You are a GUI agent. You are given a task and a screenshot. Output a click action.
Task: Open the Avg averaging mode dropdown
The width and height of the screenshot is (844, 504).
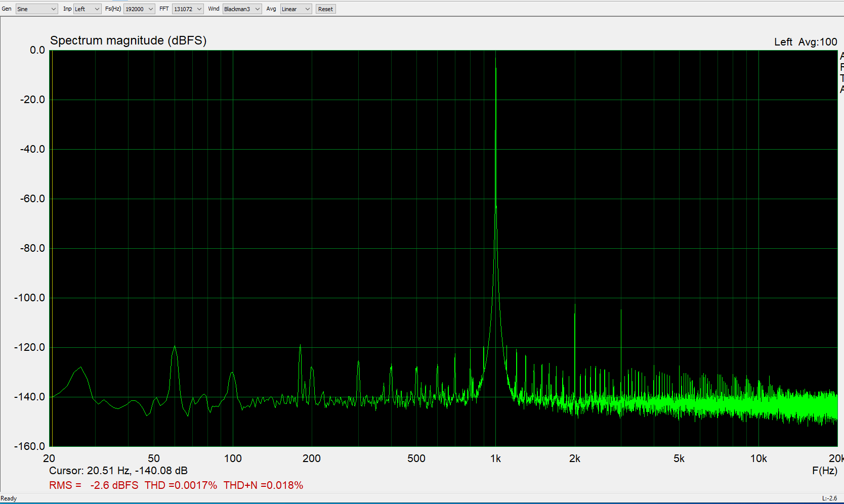(296, 9)
